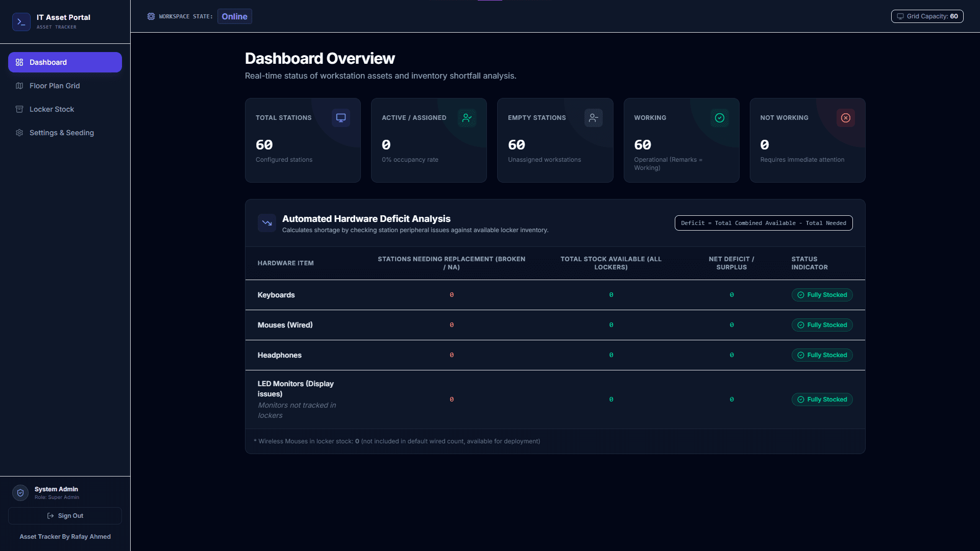The image size is (980, 551).
Task: Click the Mouses (Wired) row label
Action: pyautogui.click(x=285, y=325)
